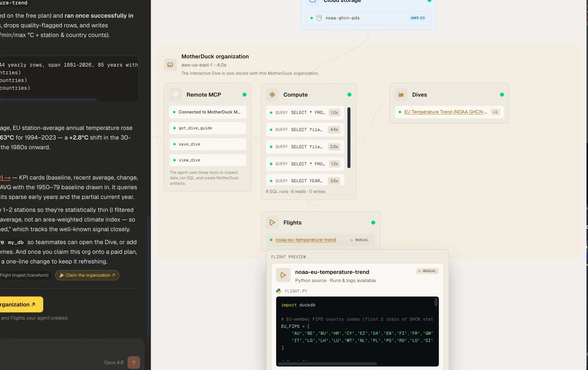
Task: Click the Compute card title
Action: click(x=295, y=95)
